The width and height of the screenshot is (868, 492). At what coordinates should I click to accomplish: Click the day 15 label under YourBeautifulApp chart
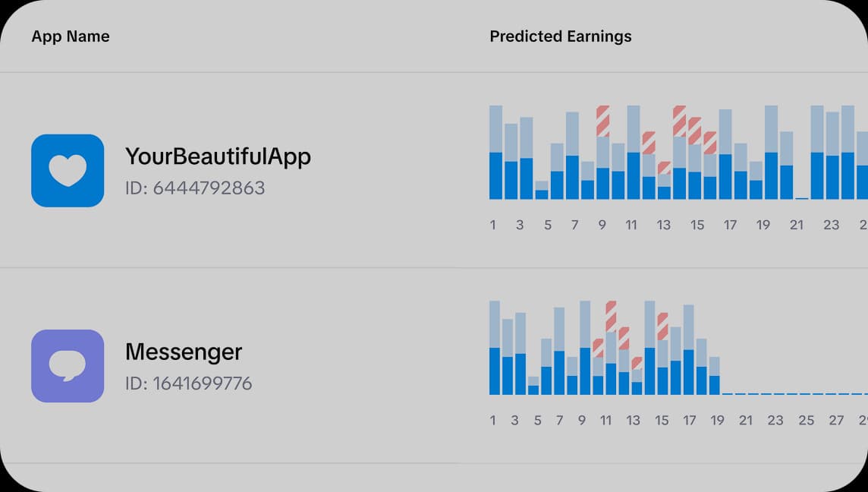[x=697, y=225]
